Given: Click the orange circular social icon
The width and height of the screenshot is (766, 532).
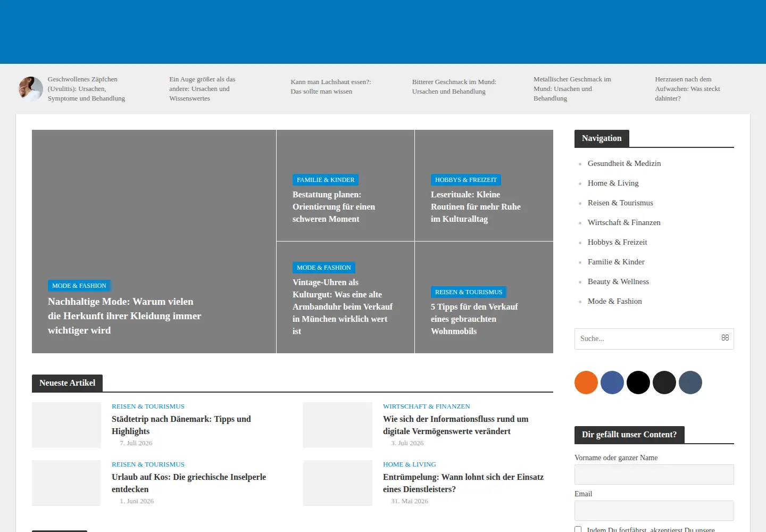Looking at the screenshot, I should (586, 383).
